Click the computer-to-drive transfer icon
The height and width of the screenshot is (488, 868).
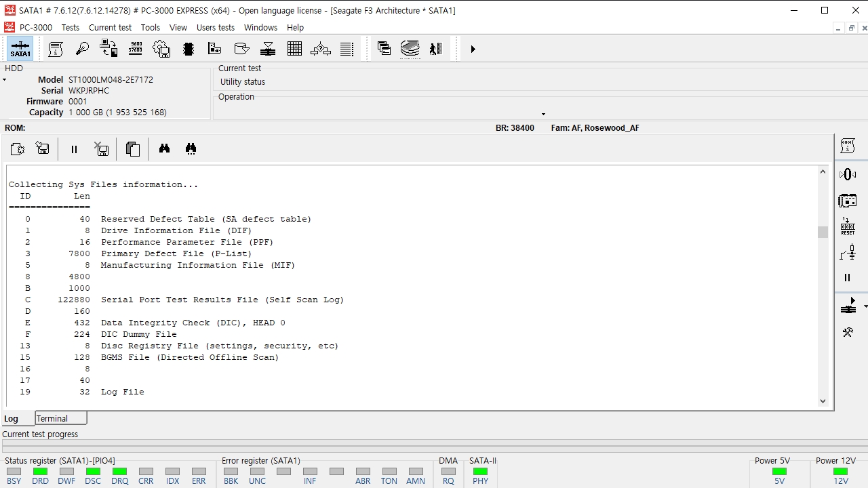point(108,49)
